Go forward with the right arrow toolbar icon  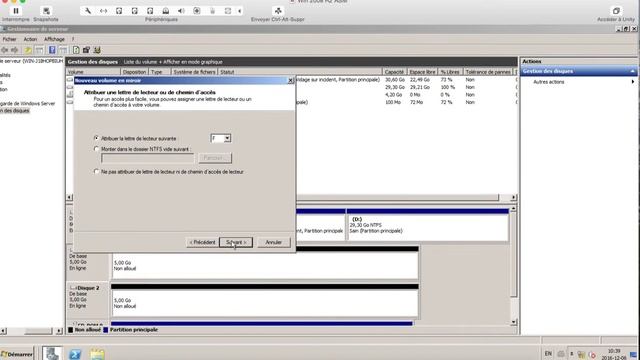(15, 50)
